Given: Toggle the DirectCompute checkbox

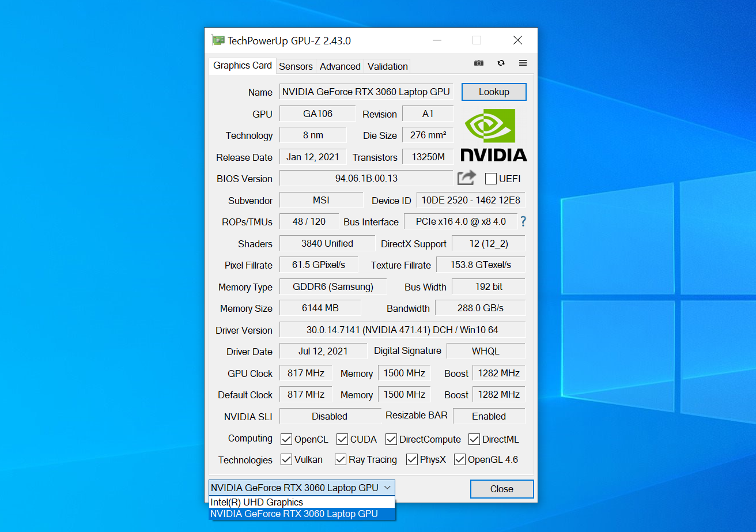Looking at the screenshot, I should pyautogui.click(x=391, y=439).
